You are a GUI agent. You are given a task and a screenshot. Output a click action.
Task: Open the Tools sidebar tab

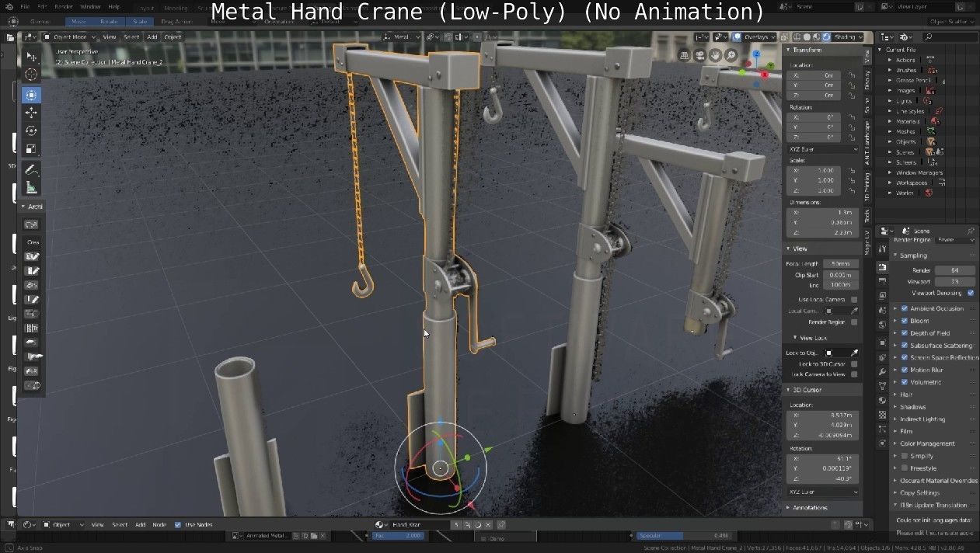868,215
